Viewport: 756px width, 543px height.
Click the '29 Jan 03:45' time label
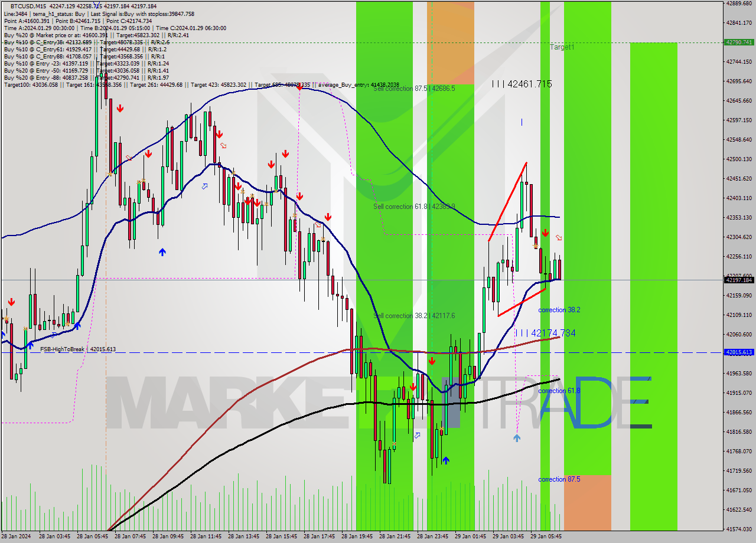coord(508,537)
